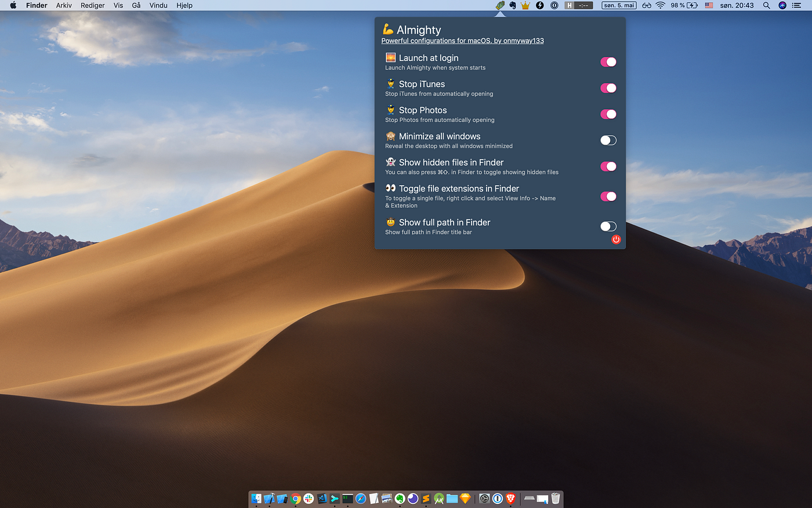
Task: Activate Siri from the menu bar
Action: (782, 5)
